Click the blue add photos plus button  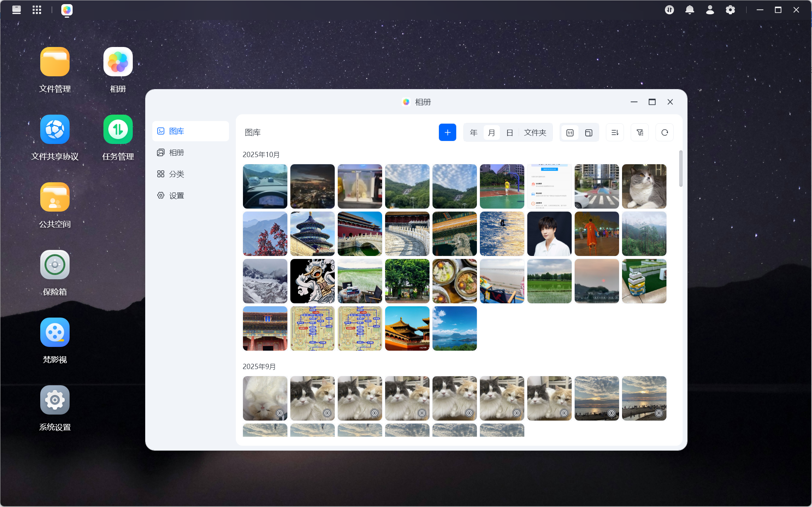447,132
